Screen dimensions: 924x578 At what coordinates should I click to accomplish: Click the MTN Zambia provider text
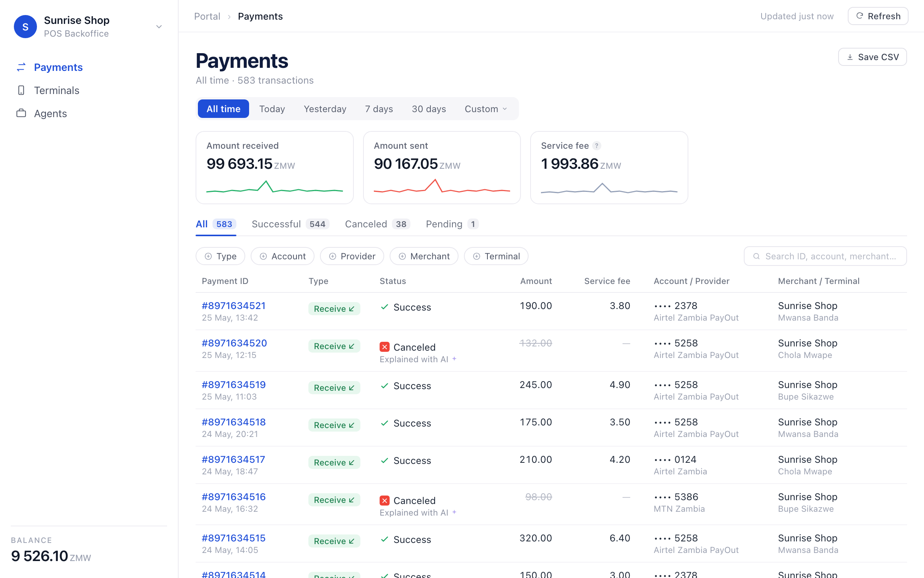[x=679, y=509]
